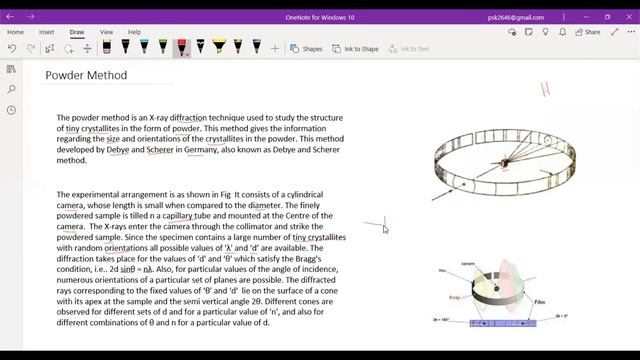Screen dimensions: 640x360
Task: Click the word 'diffraction' in first paragraph
Action: tap(188, 118)
